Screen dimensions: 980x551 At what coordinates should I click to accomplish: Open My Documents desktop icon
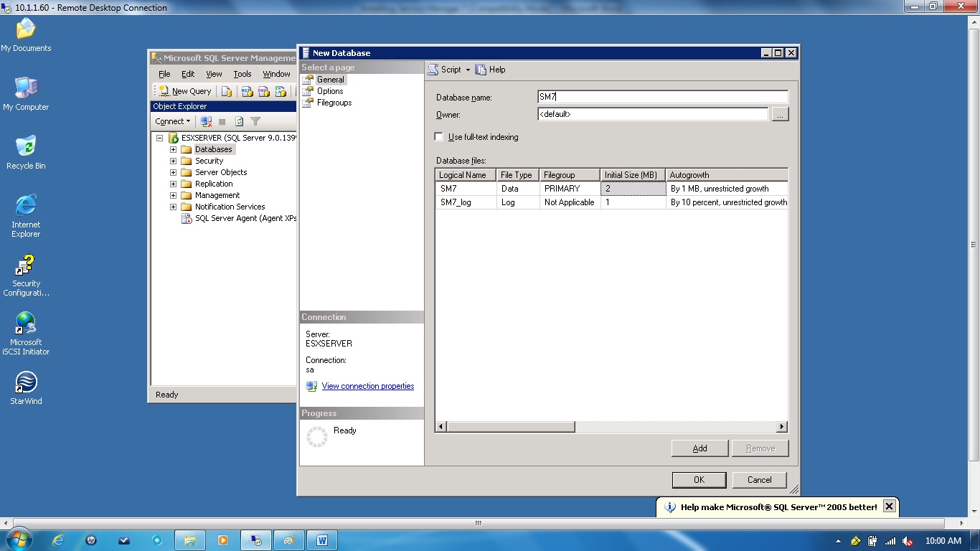[26, 34]
